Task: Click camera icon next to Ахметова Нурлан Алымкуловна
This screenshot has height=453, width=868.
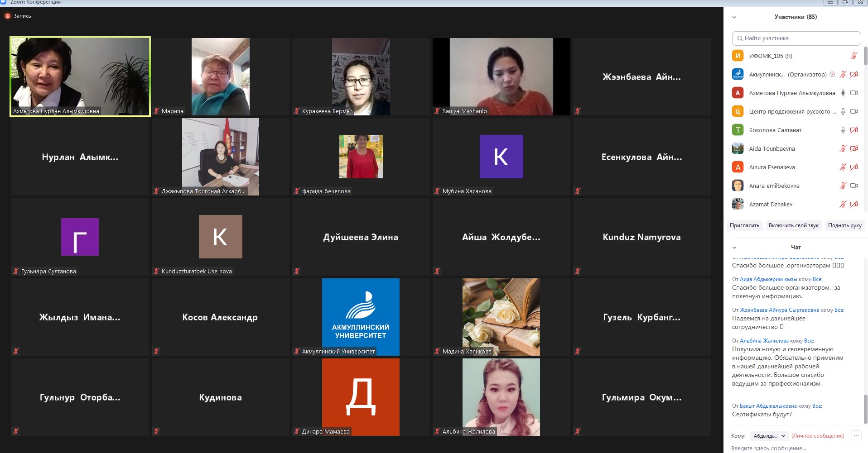Action: click(854, 93)
